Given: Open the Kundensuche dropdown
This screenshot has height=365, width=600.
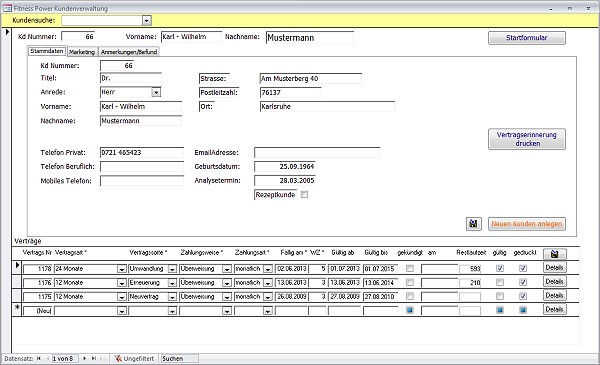Looking at the screenshot, I should [x=147, y=20].
